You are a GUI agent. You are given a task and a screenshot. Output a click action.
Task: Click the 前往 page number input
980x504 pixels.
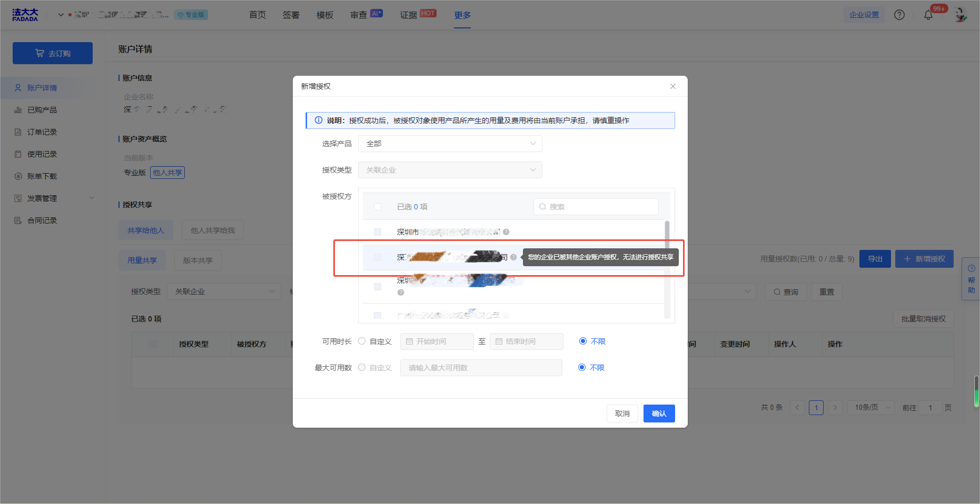pyautogui.click(x=930, y=408)
